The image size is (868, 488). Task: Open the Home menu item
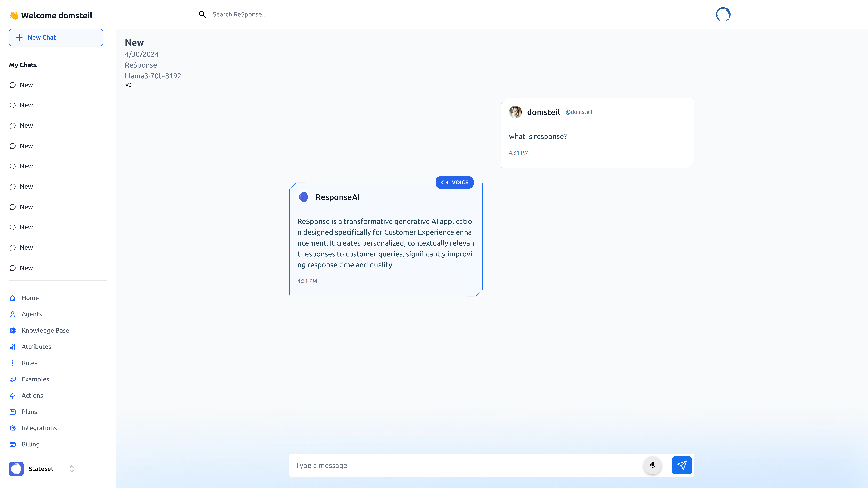(x=30, y=298)
